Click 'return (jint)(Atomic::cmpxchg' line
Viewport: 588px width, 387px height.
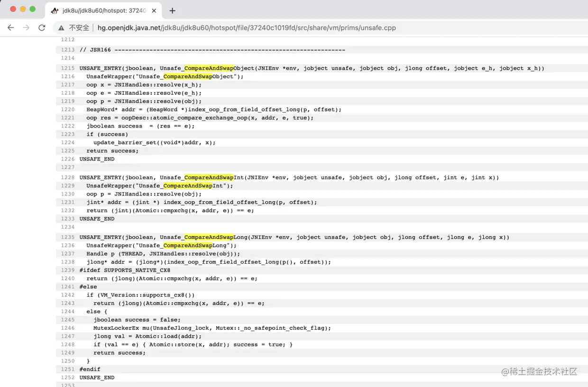click(x=170, y=211)
